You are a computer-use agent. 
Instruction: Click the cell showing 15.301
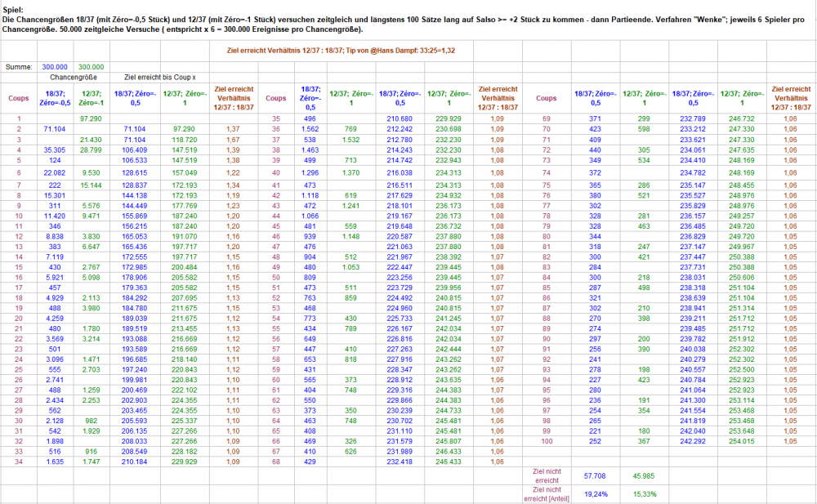click(x=55, y=195)
